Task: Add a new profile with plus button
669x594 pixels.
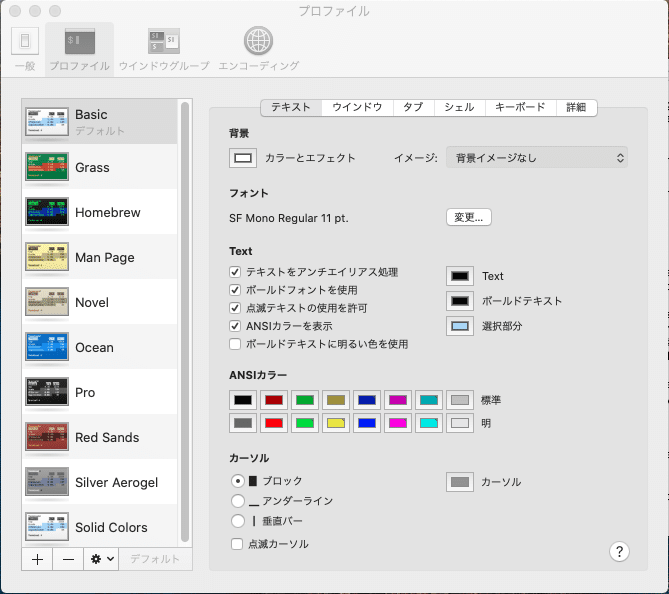Action: coord(37,559)
